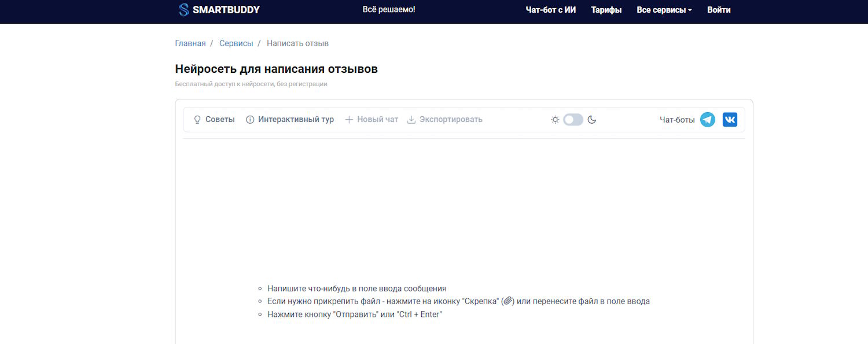Click the Советы button label

(x=220, y=120)
